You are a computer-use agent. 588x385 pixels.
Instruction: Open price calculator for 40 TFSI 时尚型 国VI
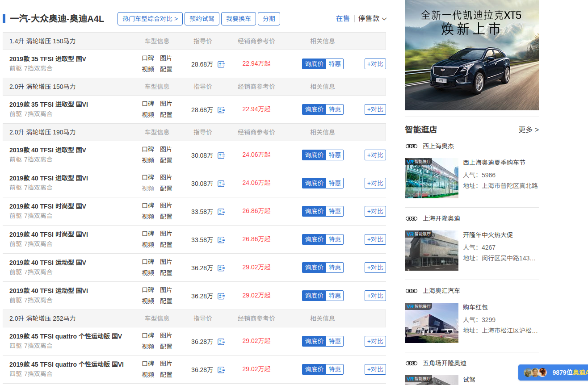click(221, 240)
